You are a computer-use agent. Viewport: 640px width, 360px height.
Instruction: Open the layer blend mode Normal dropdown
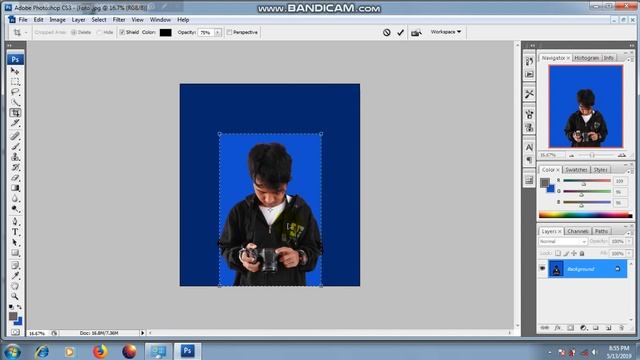[562, 242]
